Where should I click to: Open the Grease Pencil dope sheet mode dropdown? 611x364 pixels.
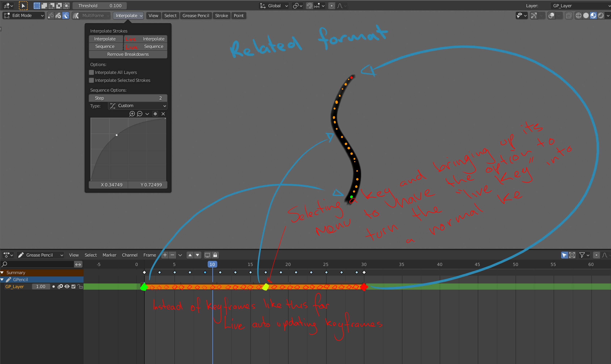(x=40, y=255)
